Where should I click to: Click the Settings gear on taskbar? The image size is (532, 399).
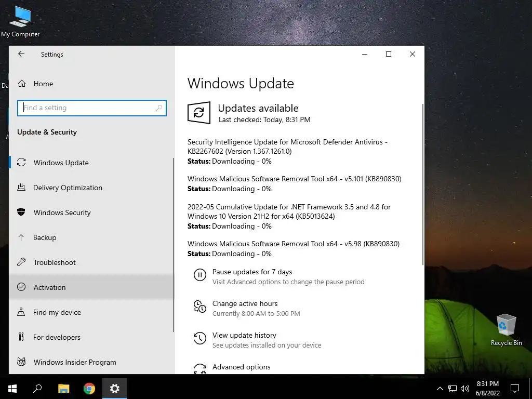coord(115,389)
